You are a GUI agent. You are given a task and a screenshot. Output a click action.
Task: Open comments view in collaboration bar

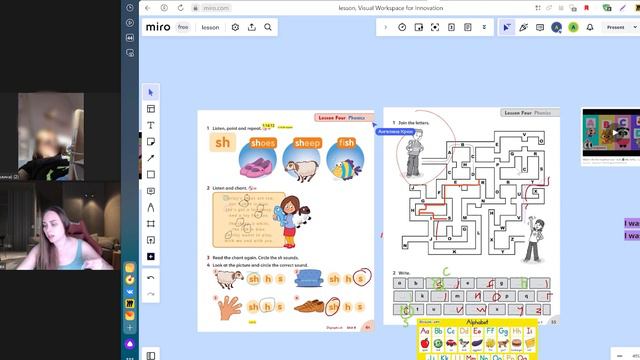click(x=540, y=27)
